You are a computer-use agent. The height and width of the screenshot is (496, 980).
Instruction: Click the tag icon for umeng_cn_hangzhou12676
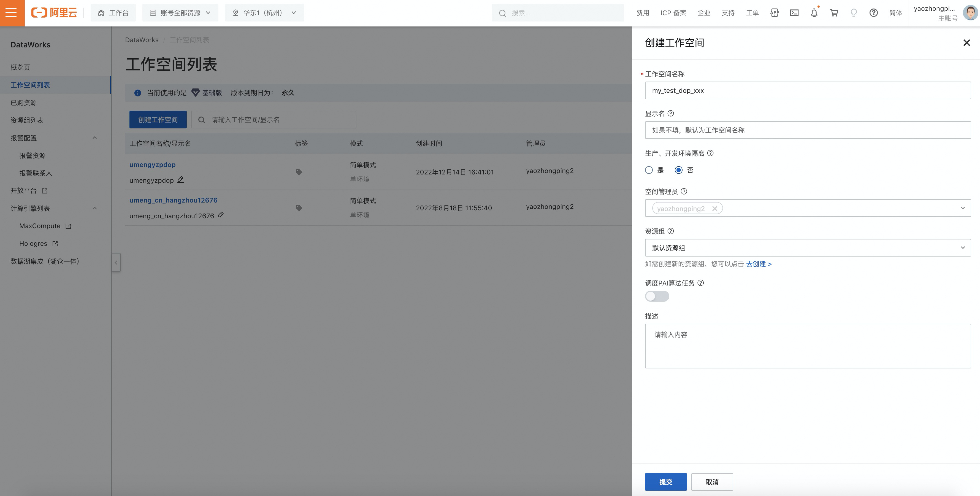coord(299,208)
